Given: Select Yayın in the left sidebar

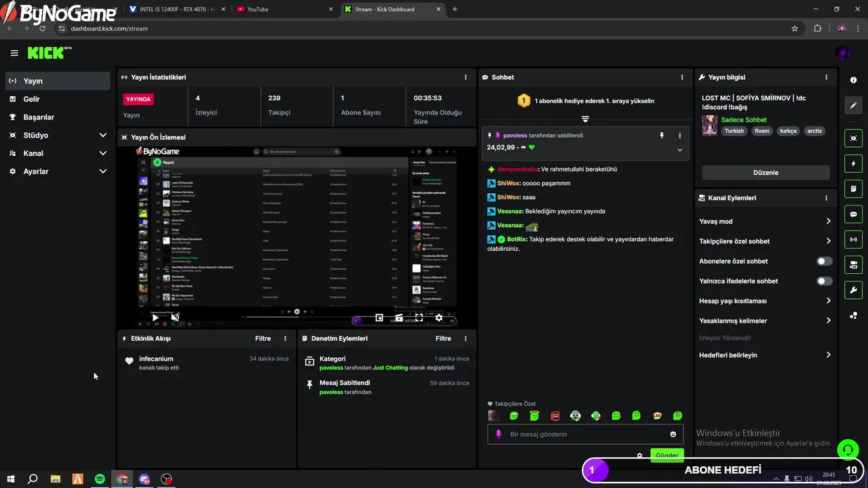Looking at the screenshot, I should coord(58,81).
